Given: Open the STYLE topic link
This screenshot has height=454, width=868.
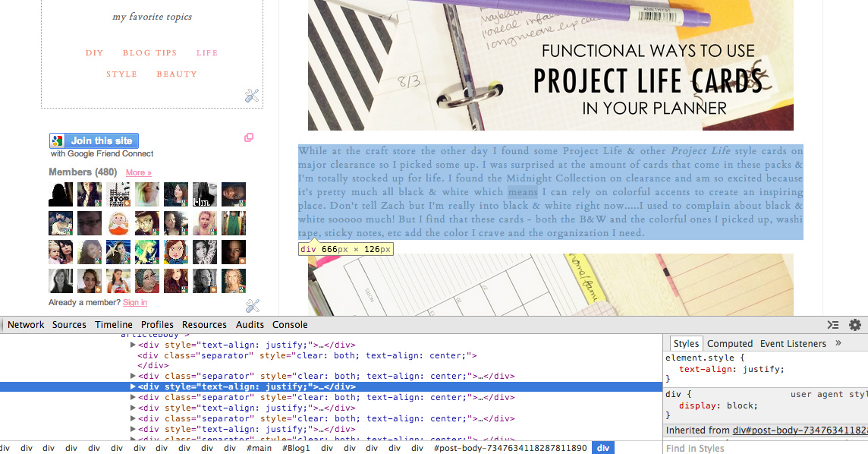Looking at the screenshot, I should pos(122,74).
